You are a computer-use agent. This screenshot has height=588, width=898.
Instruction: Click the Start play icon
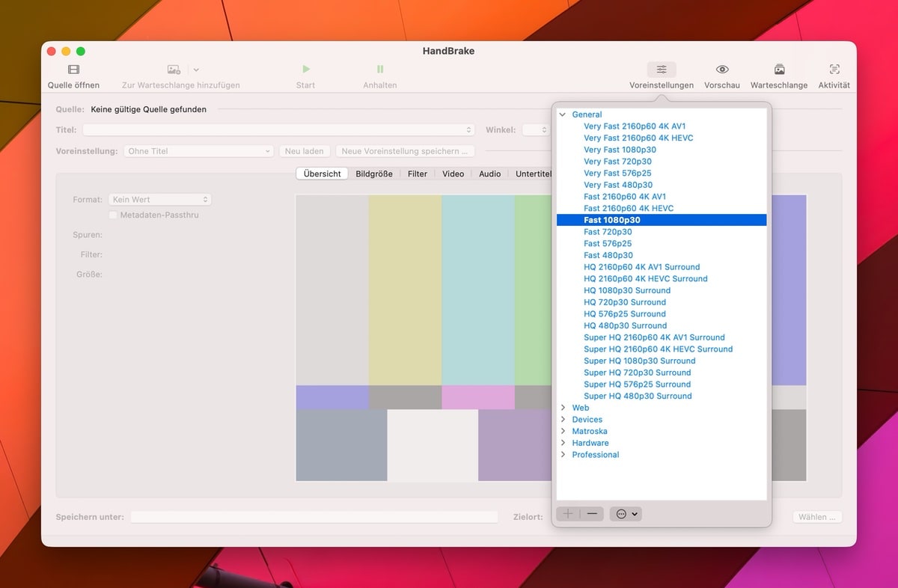(305, 70)
